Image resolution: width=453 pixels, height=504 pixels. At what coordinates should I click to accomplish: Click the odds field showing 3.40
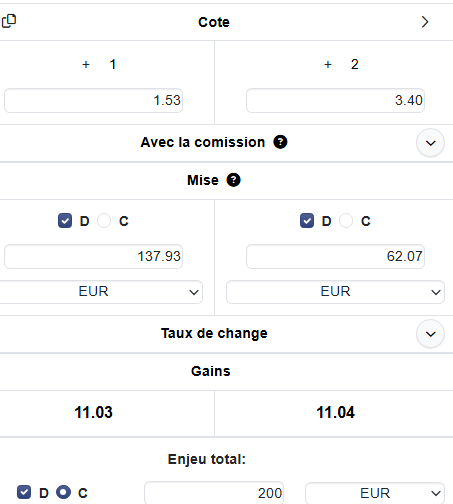[x=335, y=100]
